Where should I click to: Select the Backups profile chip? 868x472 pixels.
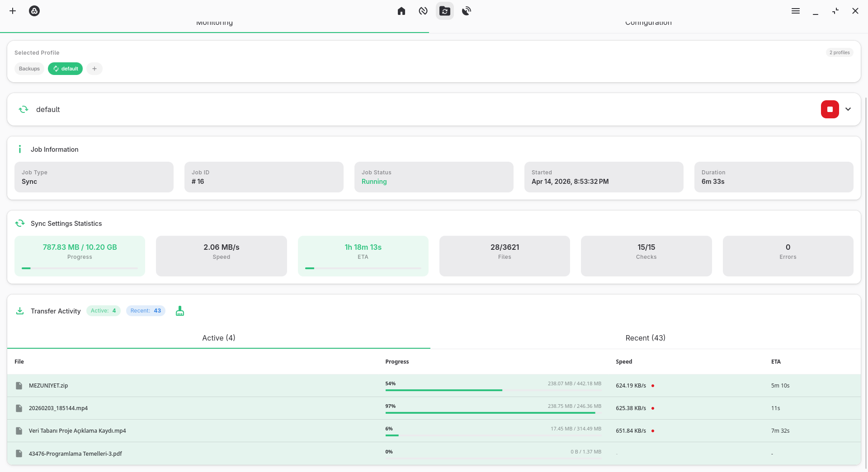click(x=29, y=69)
